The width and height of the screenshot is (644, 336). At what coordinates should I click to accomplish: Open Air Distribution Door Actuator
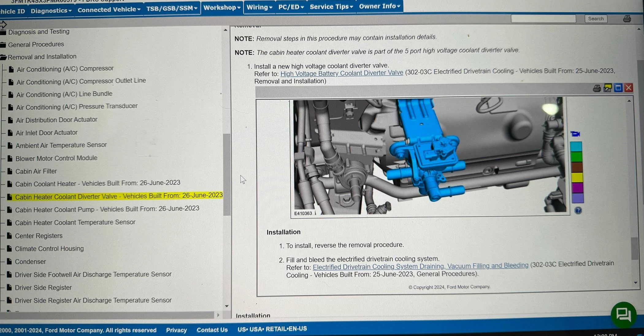56,120
